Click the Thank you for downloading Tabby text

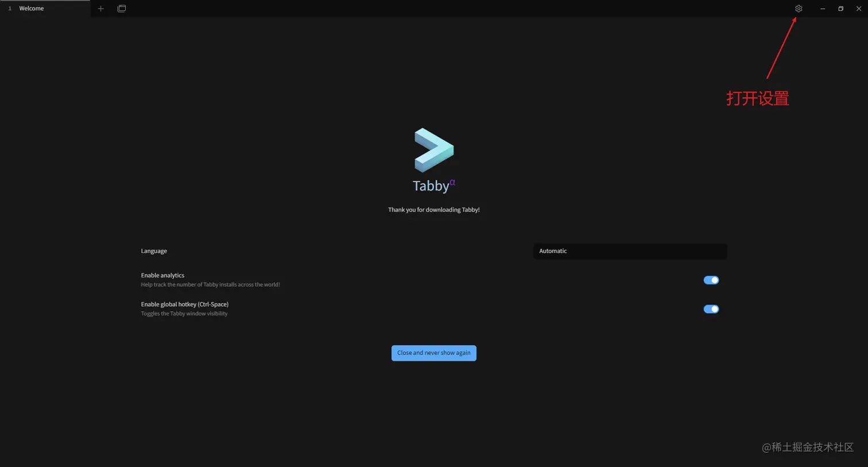tap(433, 209)
